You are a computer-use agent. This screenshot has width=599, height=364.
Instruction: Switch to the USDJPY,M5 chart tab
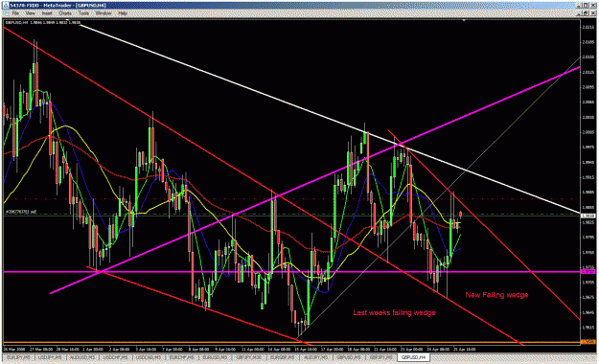point(51,357)
